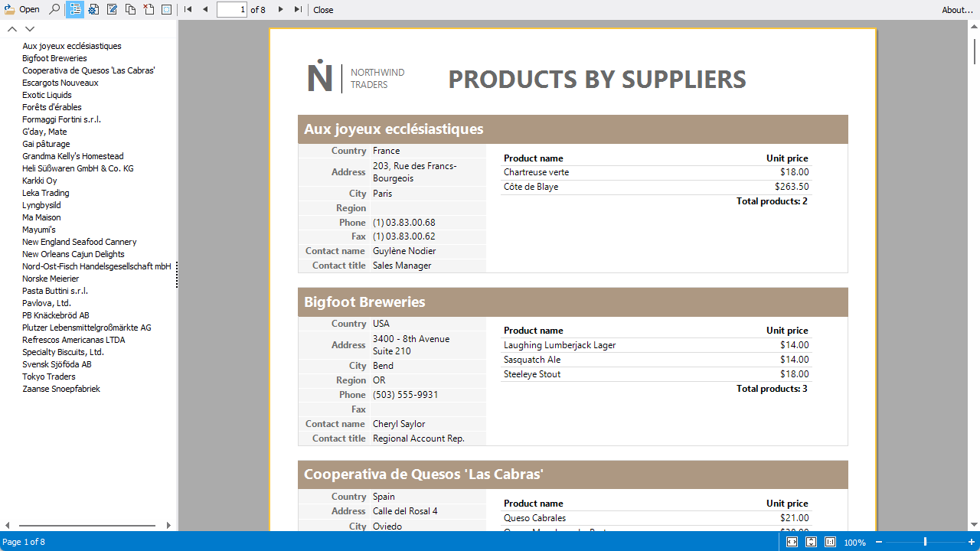Screen dimensions: 980x551
Task: Select Gai pâturage outline entry
Action: coord(46,144)
